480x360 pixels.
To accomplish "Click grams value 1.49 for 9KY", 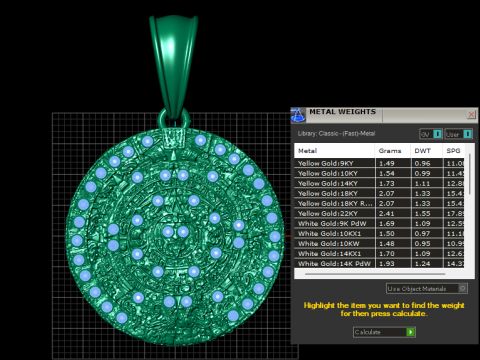I will pos(387,163).
